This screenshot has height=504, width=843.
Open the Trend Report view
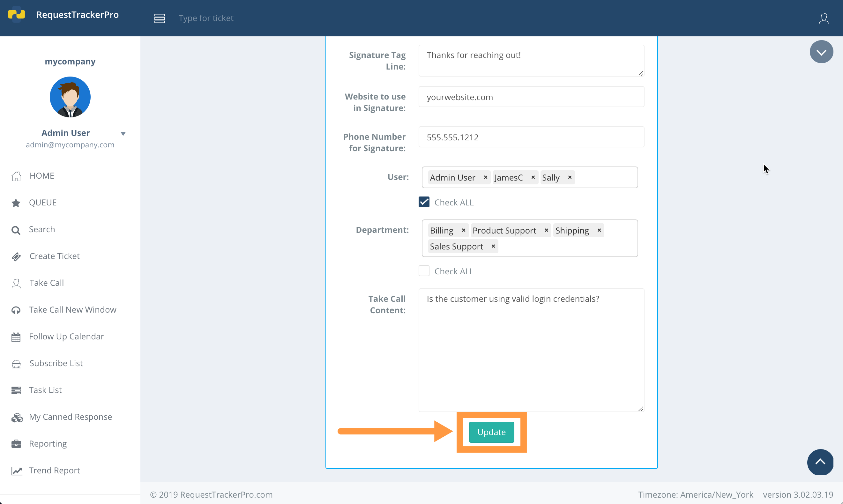coord(54,470)
